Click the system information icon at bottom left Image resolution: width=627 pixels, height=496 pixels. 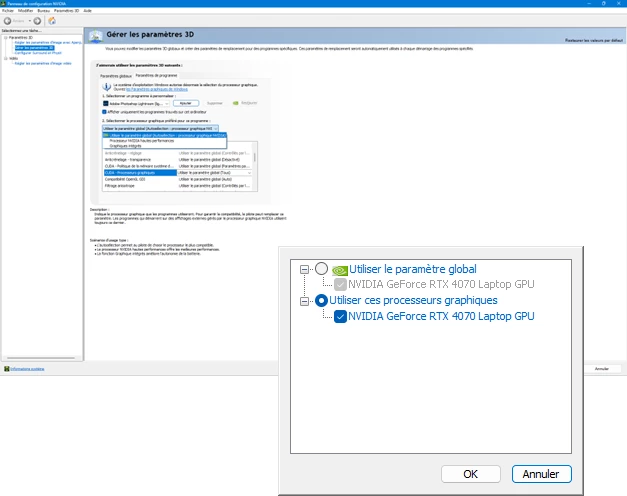6,369
